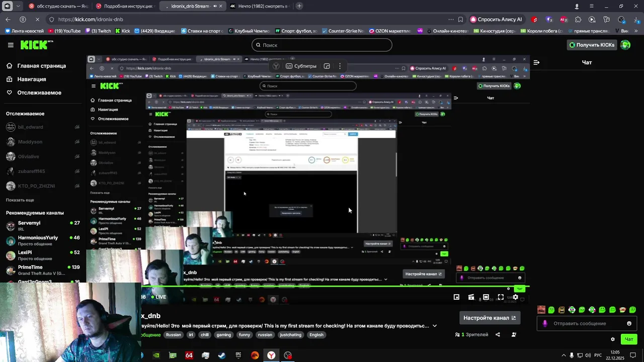The height and width of the screenshot is (362, 644).
Task: Enter fullscreen on the player
Action: [x=501, y=297]
